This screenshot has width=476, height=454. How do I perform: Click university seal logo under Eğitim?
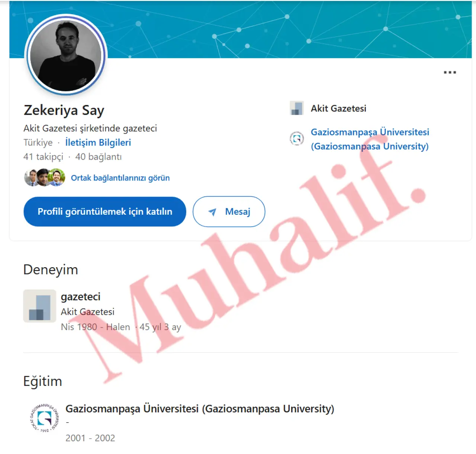(44, 418)
